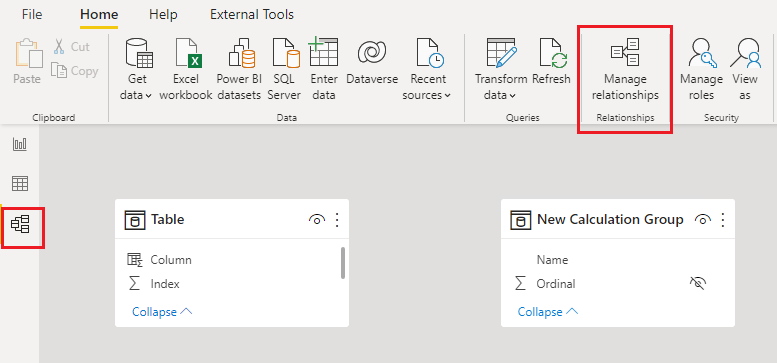777x363 pixels.
Task: Click the Copy command
Action: tap(74, 71)
